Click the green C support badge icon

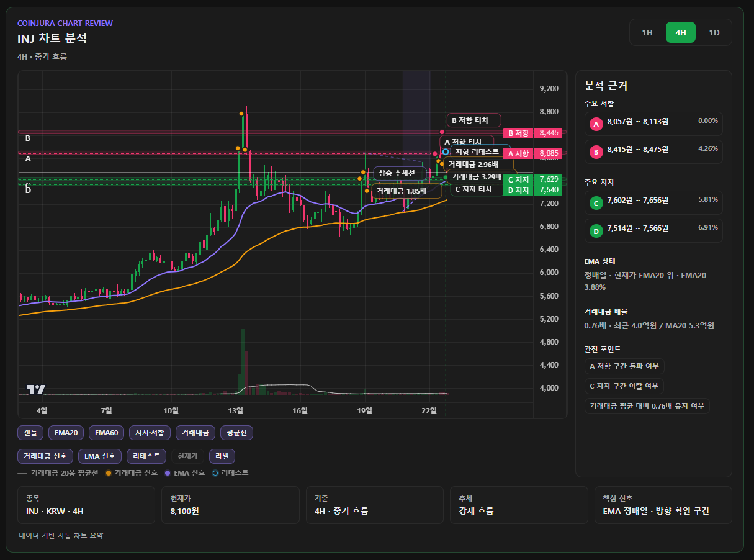(x=596, y=203)
